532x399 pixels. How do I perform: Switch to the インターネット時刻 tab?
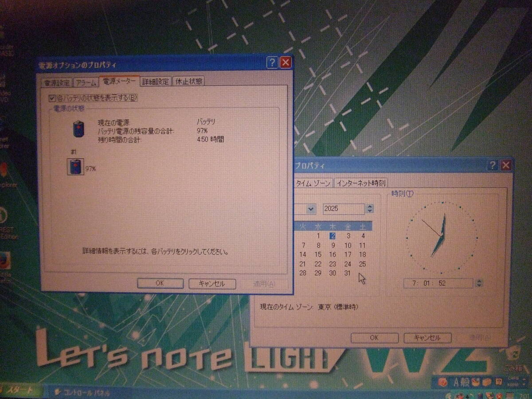[361, 183]
